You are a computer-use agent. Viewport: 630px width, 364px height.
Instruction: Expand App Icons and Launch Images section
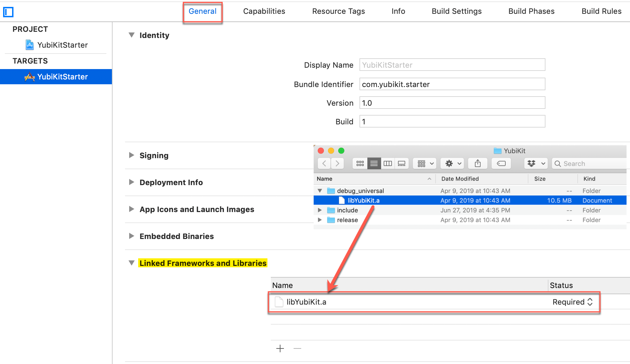[132, 209]
